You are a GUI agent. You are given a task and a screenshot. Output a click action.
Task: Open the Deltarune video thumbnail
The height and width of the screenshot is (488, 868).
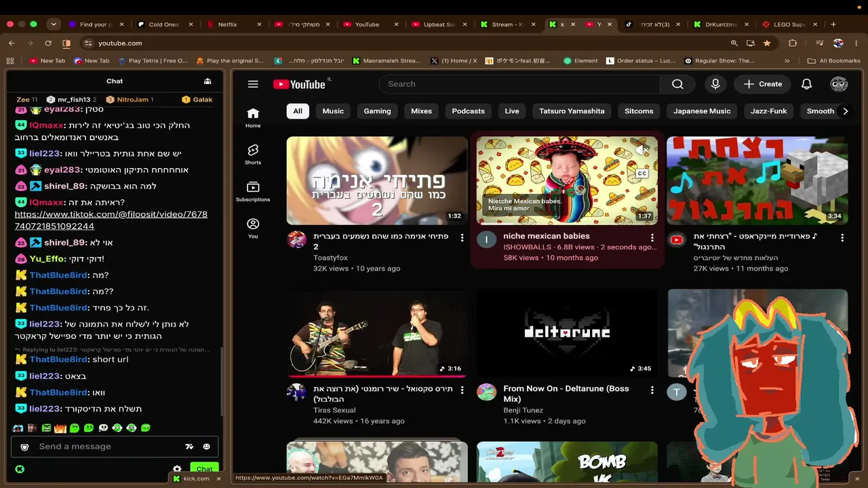coord(567,333)
